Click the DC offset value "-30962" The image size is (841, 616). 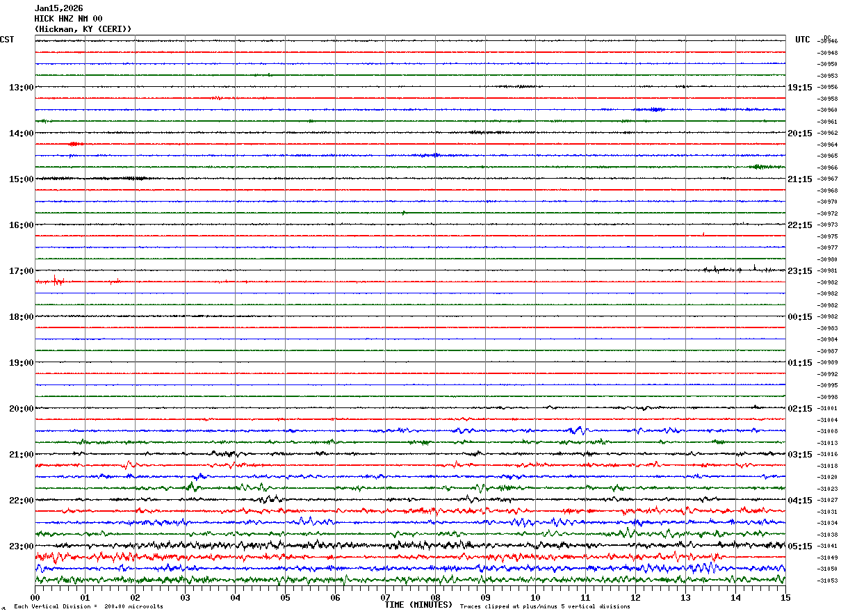828,133
